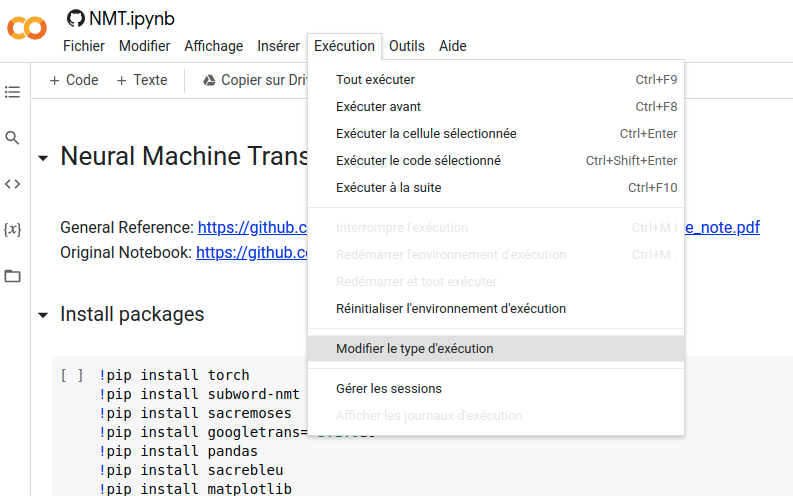Add a text cell with + Texte
The height and width of the screenshot is (496, 793).
pyautogui.click(x=142, y=80)
